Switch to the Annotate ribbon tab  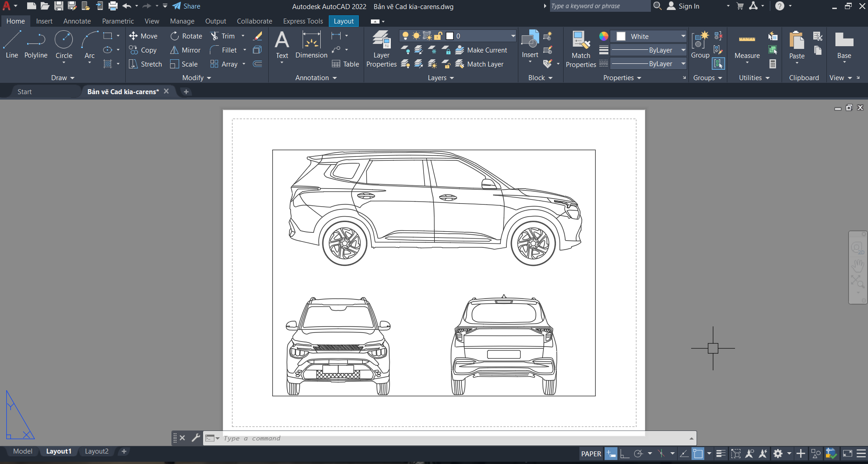[77, 21]
